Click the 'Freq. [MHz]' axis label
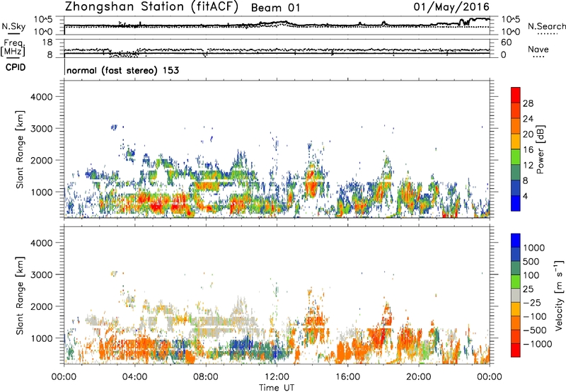This screenshot has width=566, height=392. (13, 48)
